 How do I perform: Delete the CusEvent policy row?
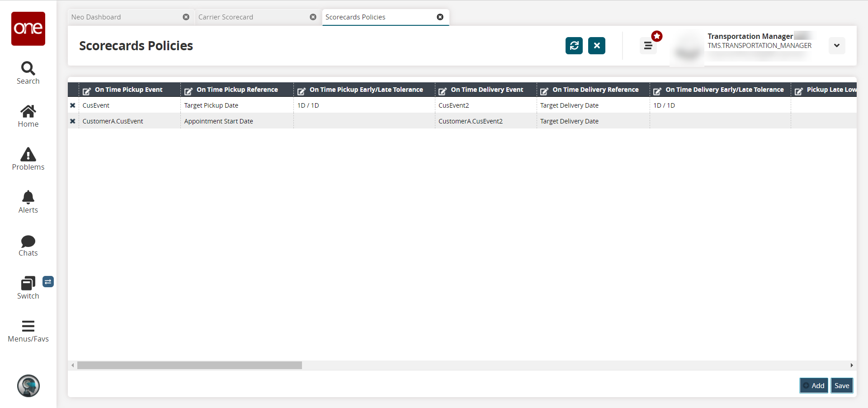click(x=72, y=105)
